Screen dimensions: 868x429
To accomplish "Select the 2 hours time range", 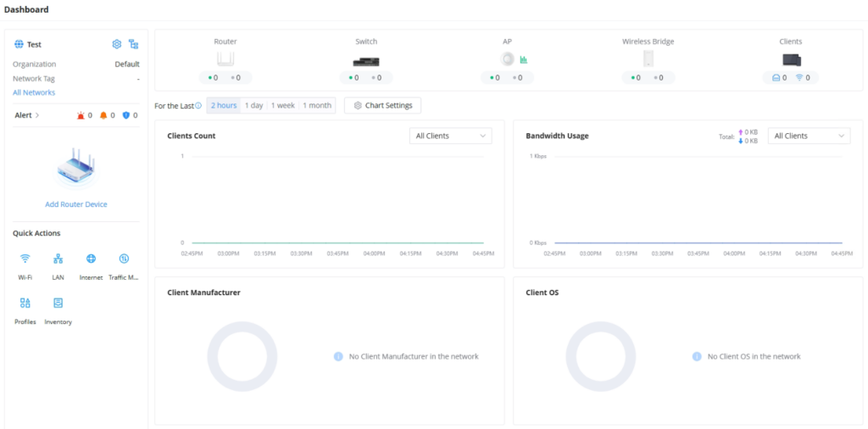I will pos(224,105).
